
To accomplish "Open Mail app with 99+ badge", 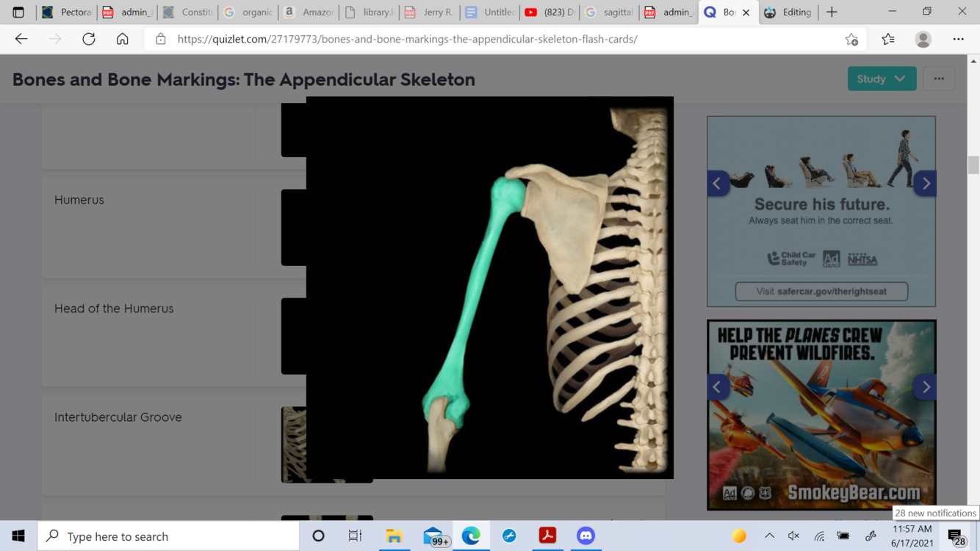I will pos(435,536).
